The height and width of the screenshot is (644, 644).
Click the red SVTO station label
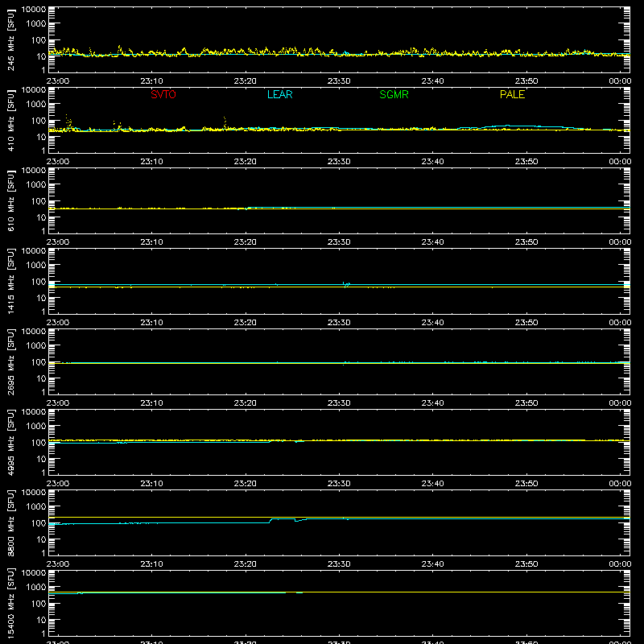(x=163, y=94)
